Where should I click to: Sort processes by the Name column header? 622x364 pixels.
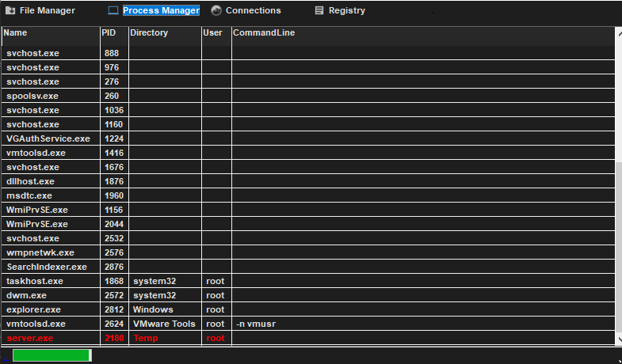click(16, 33)
